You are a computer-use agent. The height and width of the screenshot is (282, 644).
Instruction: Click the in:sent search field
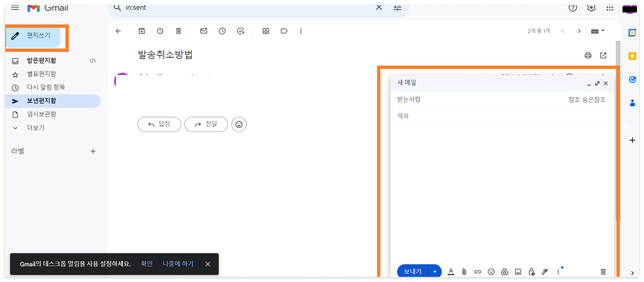(x=248, y=7)
